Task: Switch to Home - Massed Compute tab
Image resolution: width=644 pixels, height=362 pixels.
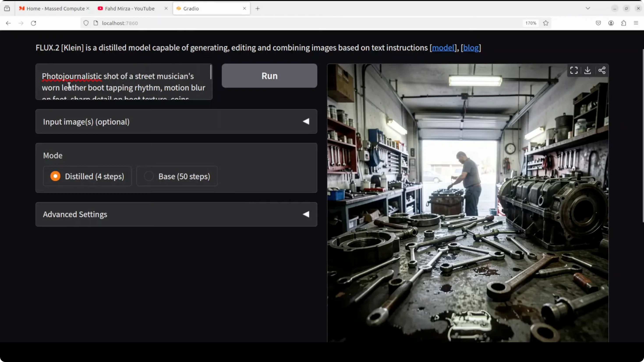Action: (x=55, y=9)
